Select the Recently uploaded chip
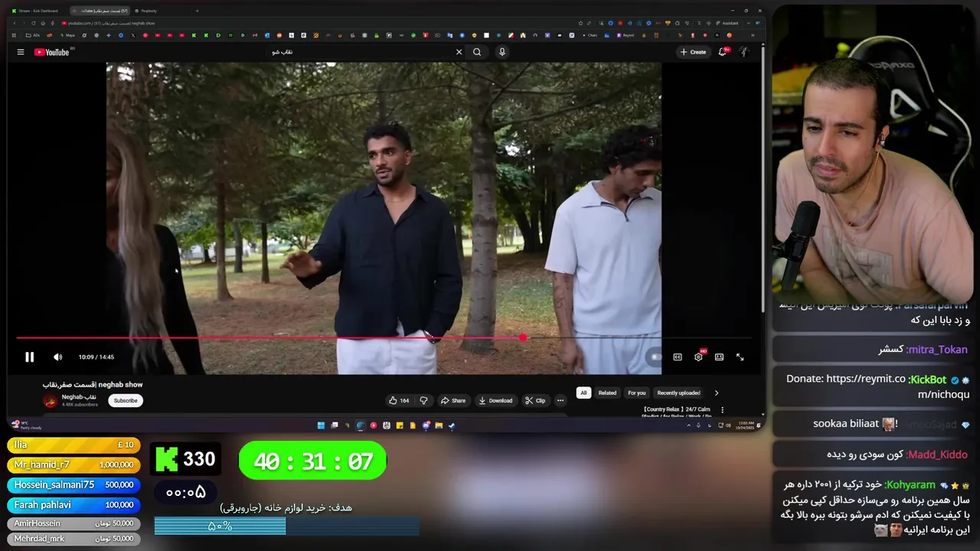 [678, 393]
